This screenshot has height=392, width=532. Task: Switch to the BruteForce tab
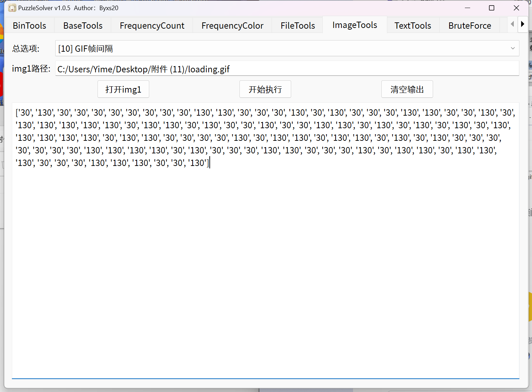pyautogui.click(x=470, y=26)
